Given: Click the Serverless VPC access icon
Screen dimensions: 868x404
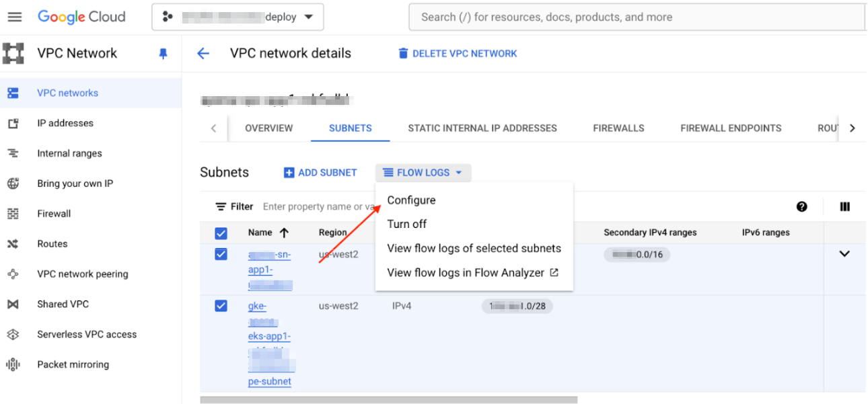Looking at the screenshot, I should 13,335.
